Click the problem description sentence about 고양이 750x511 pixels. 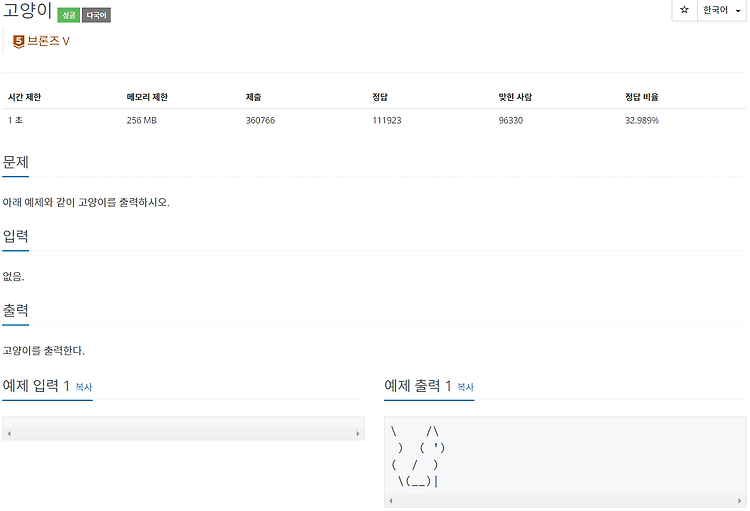click(x=86, y=202)
